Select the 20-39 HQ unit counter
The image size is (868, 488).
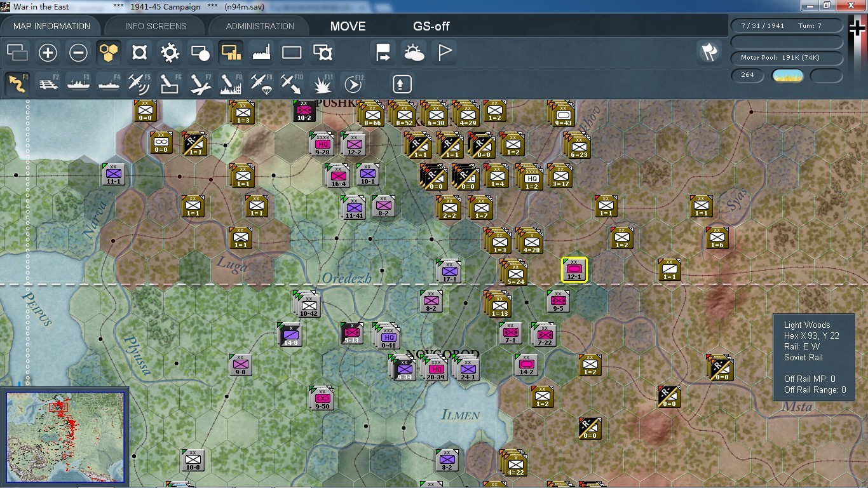436,369
